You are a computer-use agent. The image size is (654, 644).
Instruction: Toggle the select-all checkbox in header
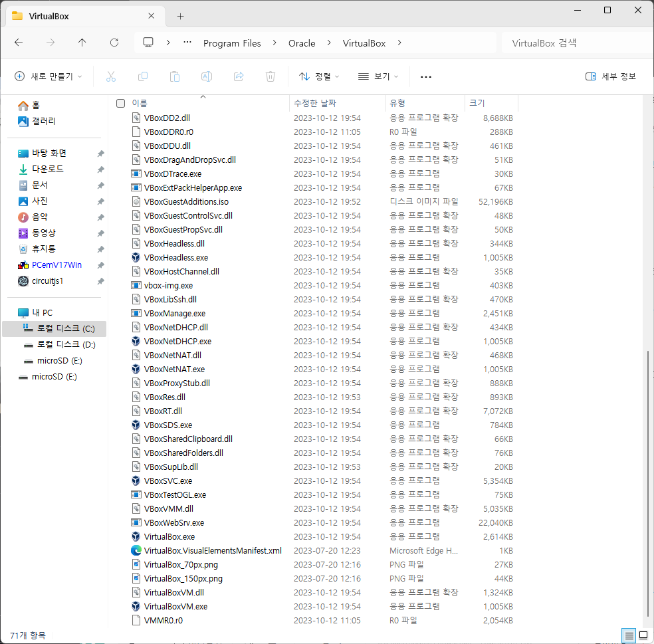pos(120,104)
